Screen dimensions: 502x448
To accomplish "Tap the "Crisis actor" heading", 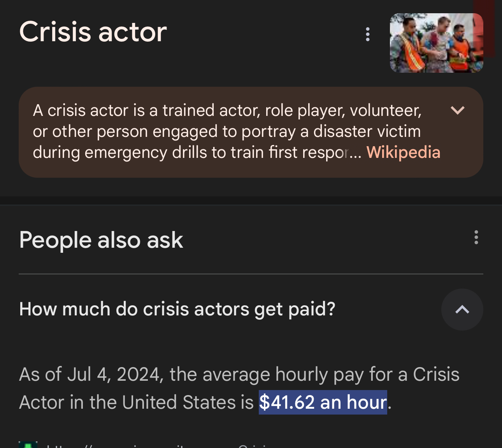I will point(93,32).
